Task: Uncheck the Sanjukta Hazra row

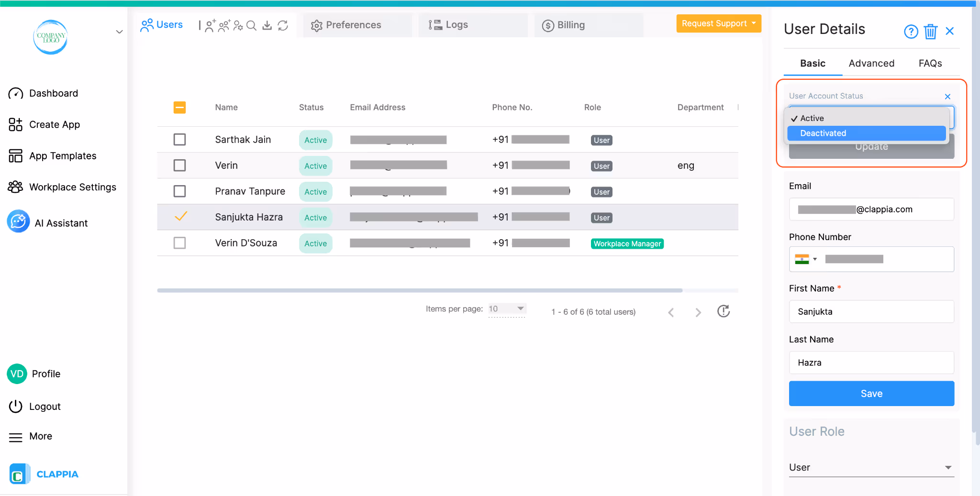Action: 180,216
